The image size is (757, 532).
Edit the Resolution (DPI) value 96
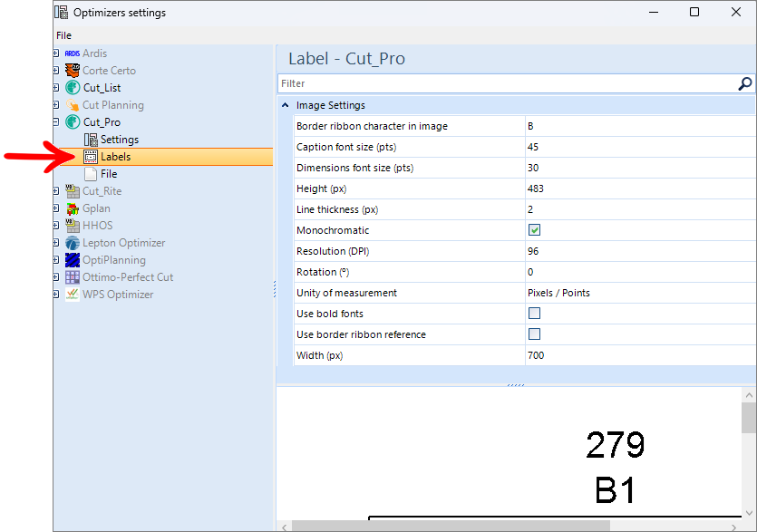point(640,251)
